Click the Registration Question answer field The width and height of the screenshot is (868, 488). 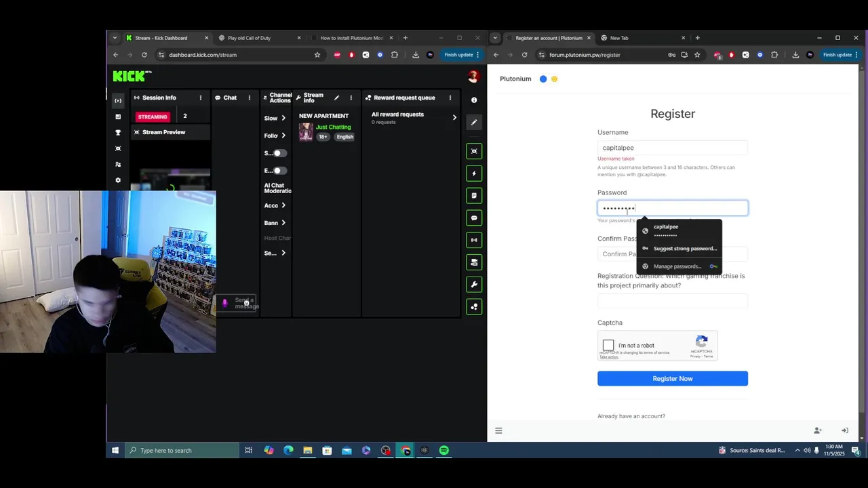673,301
